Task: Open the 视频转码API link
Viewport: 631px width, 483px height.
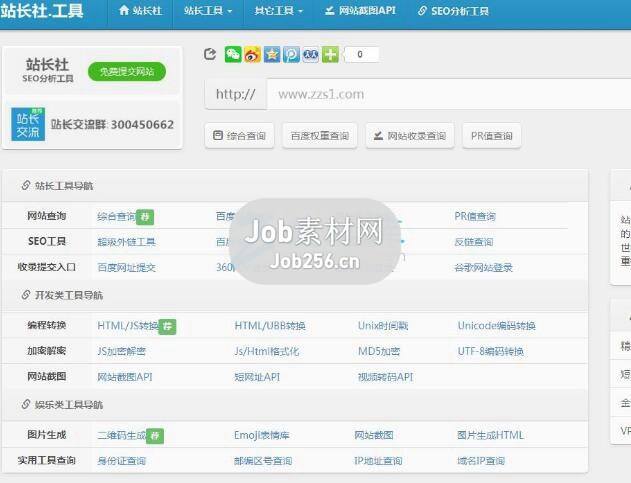Action: 386,377
